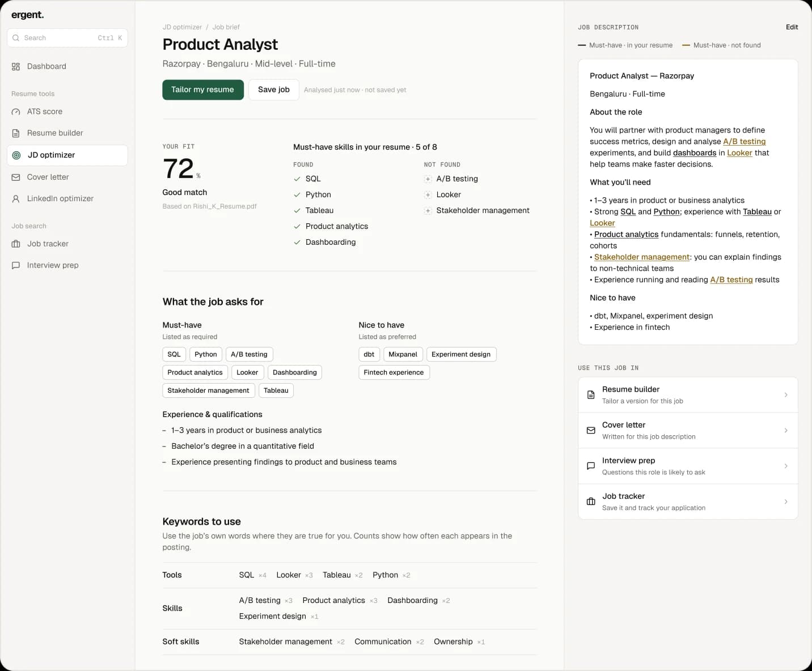Click the dbt nice-to-have tag
The width and height of the screenshot is (812, 671).
coord(369,354)
